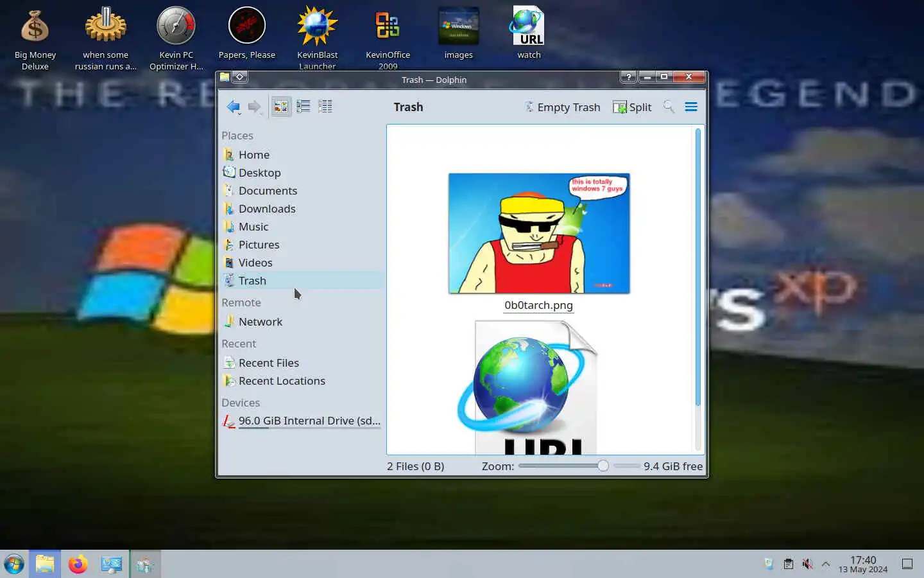Adjust the Zoom slider handle
The height and width of the screenshot is (578, 924).
pyautogui.click(x=603, y=466)
